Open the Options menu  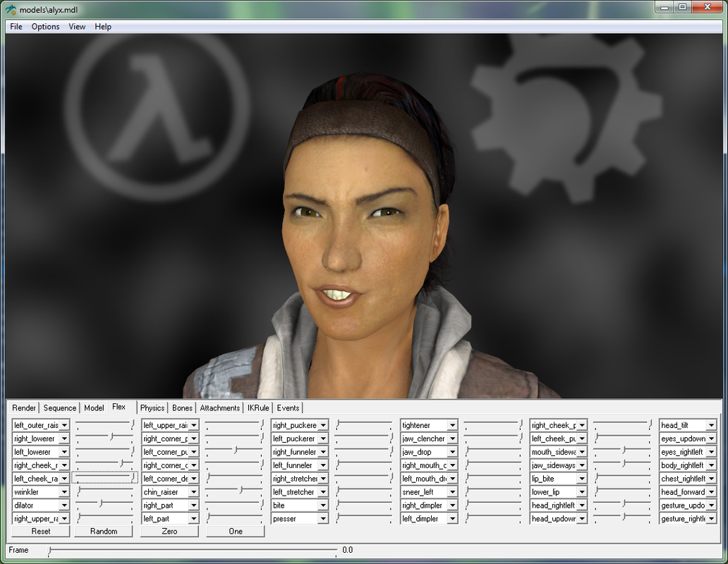click(x=45, y=27)
